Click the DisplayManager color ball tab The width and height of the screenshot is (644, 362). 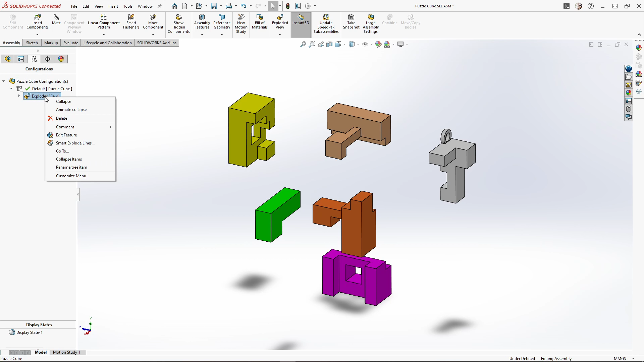(x=61, y=59)
